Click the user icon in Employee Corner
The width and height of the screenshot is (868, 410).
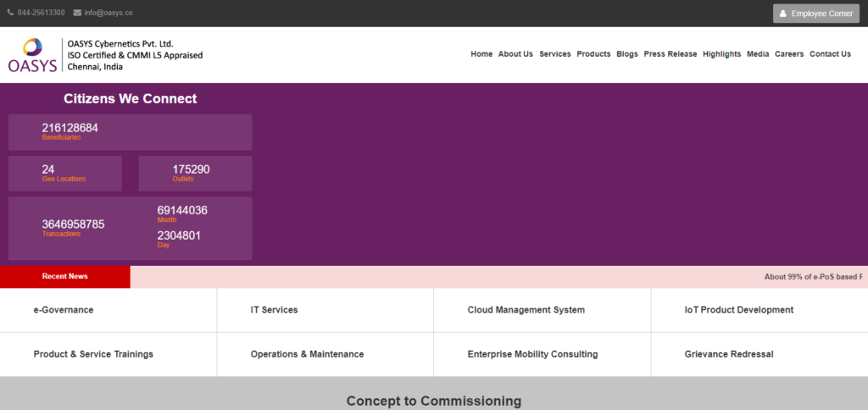point(782,14)
